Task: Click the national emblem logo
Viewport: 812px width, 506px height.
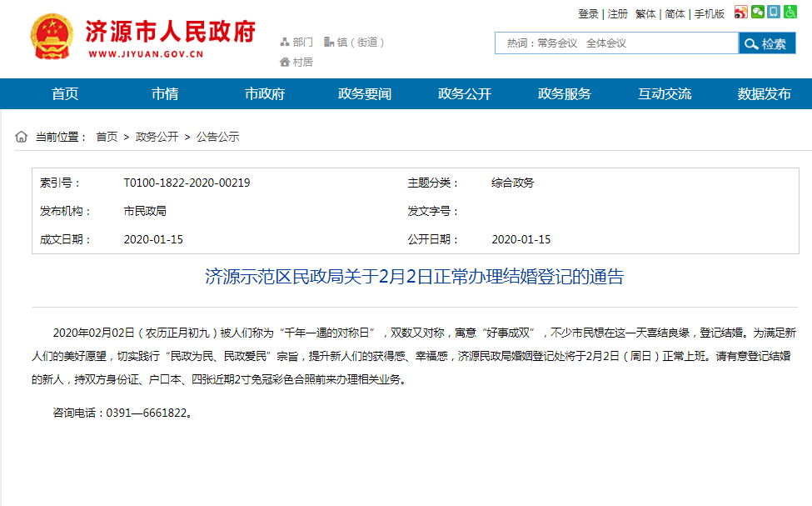Action: click(52, 38)
